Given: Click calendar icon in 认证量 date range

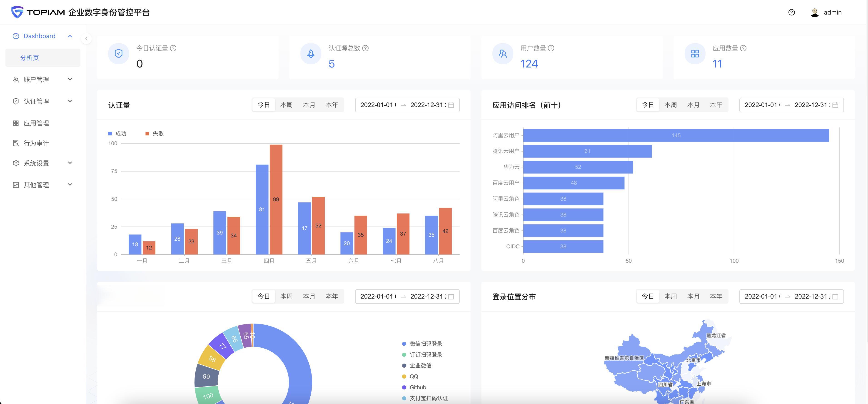Looking at the screenshot, I should click(451, 105).
